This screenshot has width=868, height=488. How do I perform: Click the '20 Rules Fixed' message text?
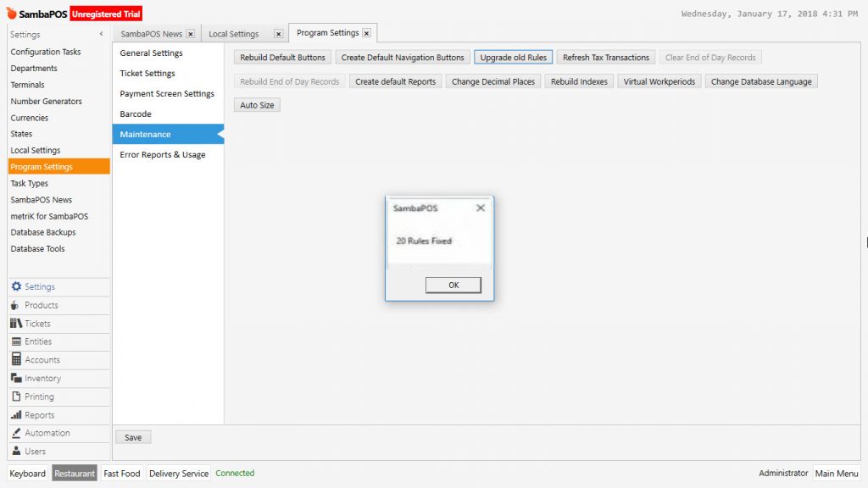[x=424, y=241]
